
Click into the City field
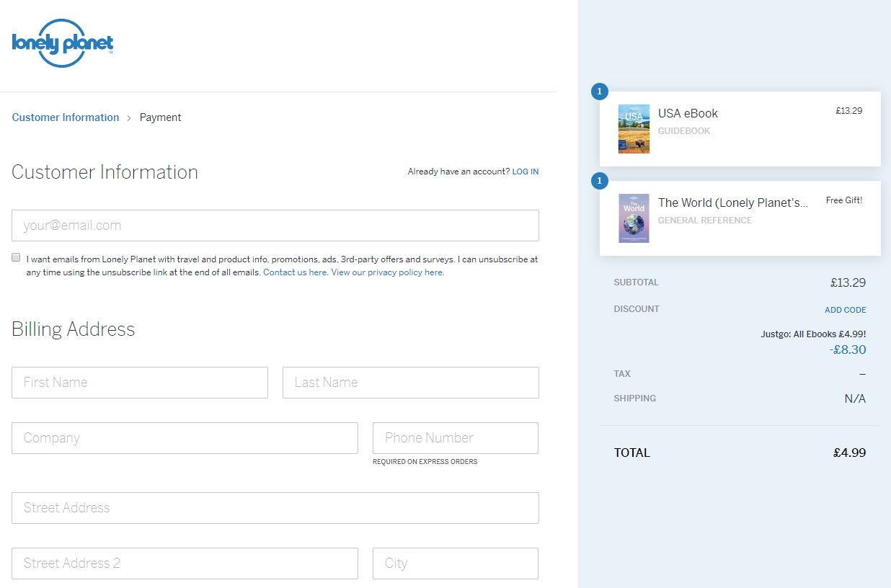tap(456, 563)
